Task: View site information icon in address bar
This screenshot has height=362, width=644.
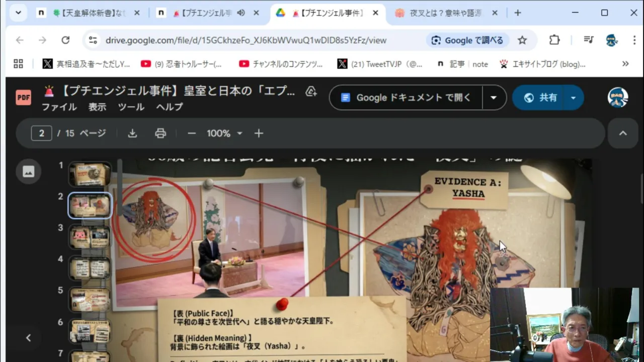Action: coord(93,40)
